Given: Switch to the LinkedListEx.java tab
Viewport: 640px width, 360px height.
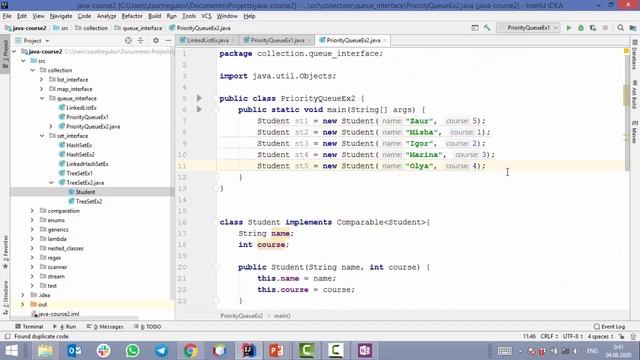Looking at the screenshot, I should click(x=207, y=40).
